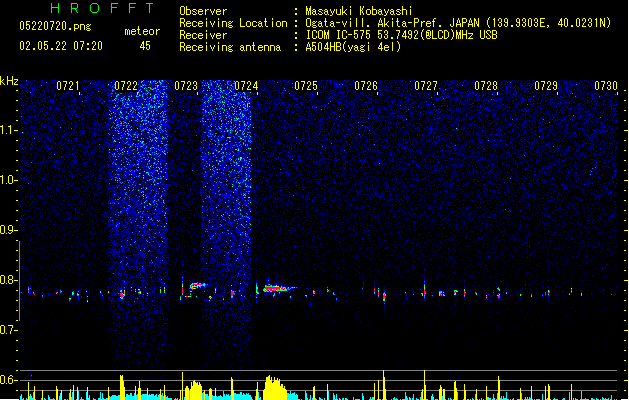
Task: Click the 0726 time marker
Action: pos(366,86)
